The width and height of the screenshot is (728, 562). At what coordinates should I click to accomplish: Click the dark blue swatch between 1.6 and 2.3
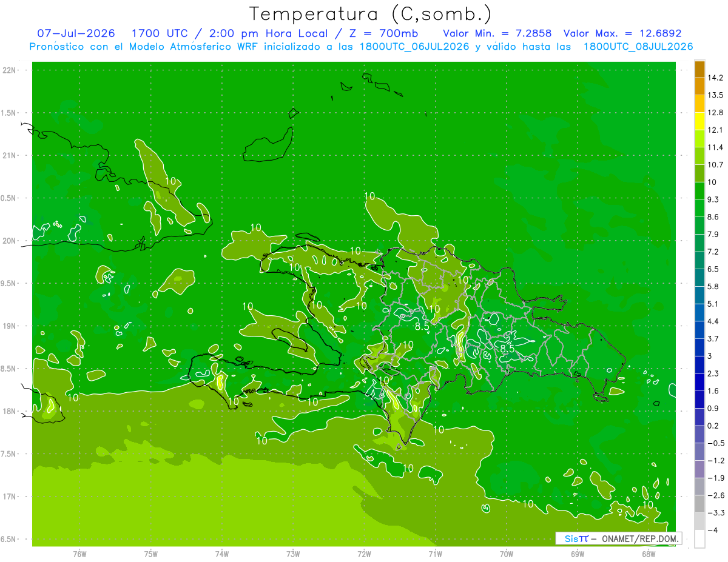click(699, 382)
